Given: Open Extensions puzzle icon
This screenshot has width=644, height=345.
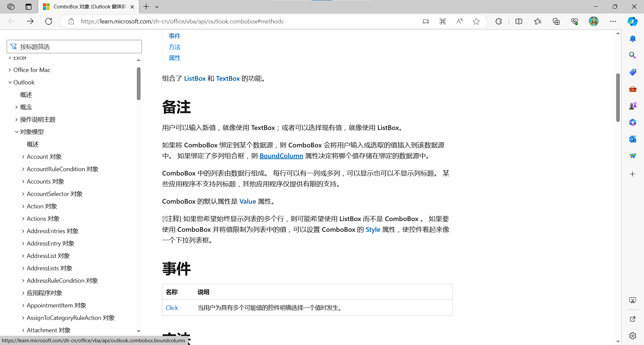Looking at the screenshot, I should tap(498, 21).
